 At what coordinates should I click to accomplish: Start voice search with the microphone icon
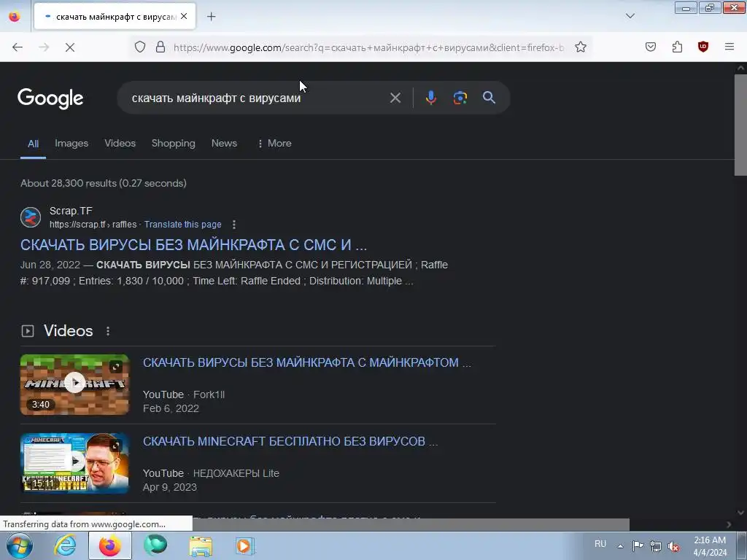430,98
